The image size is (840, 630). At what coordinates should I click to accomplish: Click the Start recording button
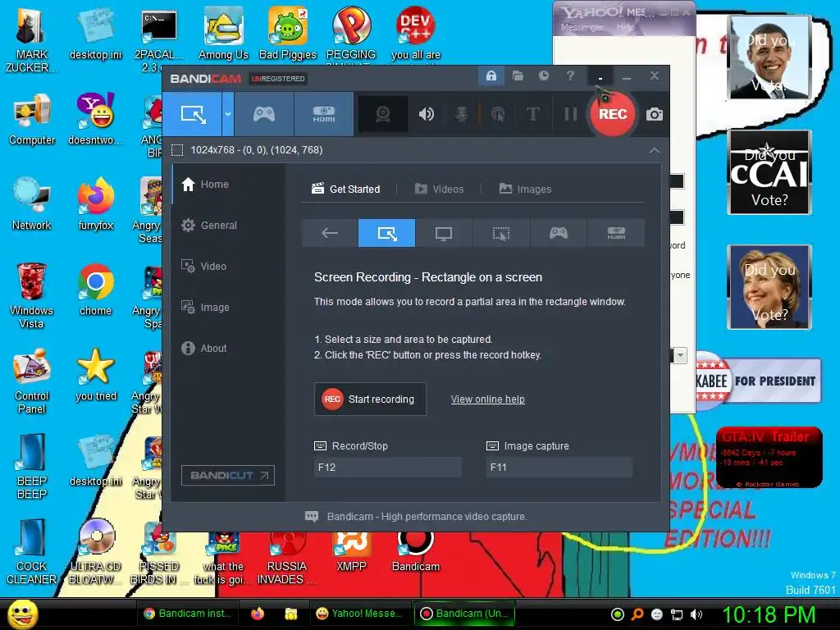pyautogui.click(x=370, y=399)
